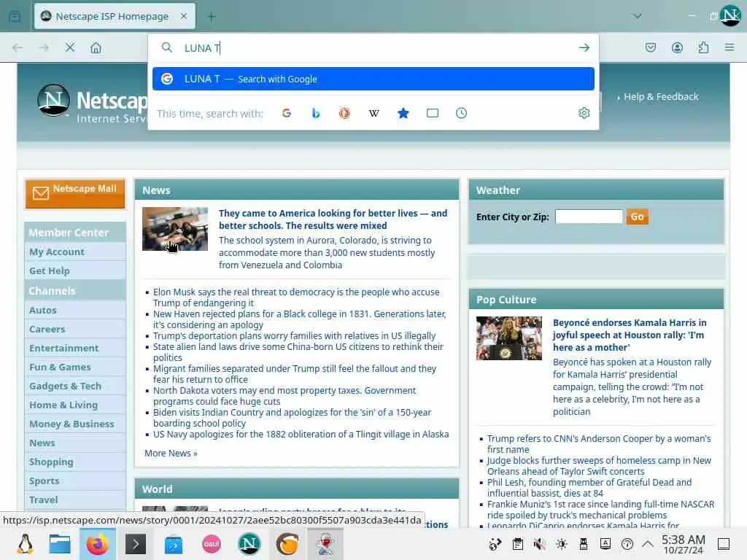This screenshot has width=747, height=560.
Task: Expand hidden system tray icons arrow
Action: tap(648, 544)
